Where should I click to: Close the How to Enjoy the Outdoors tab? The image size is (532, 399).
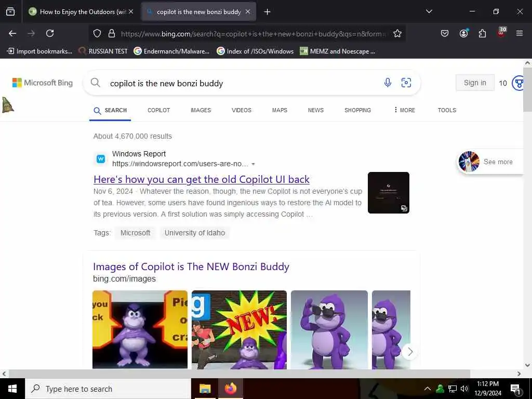pos(131,11)
